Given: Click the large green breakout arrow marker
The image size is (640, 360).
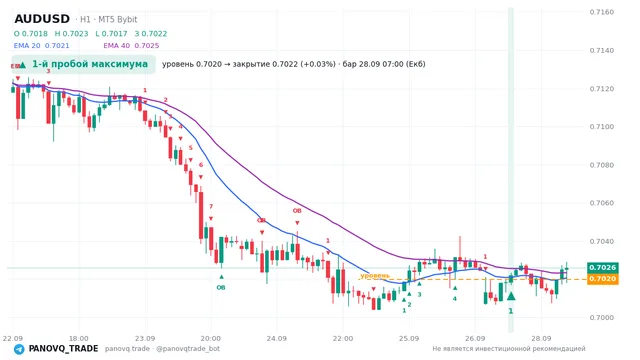Looking at the screenshot, I should 511,296.
